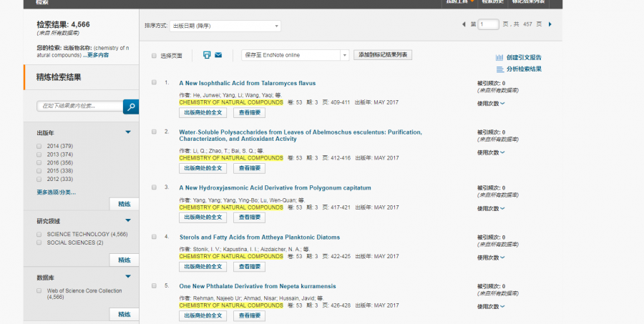Focus the 在如下结果集内检索 search field

click(x=80, y=106)
